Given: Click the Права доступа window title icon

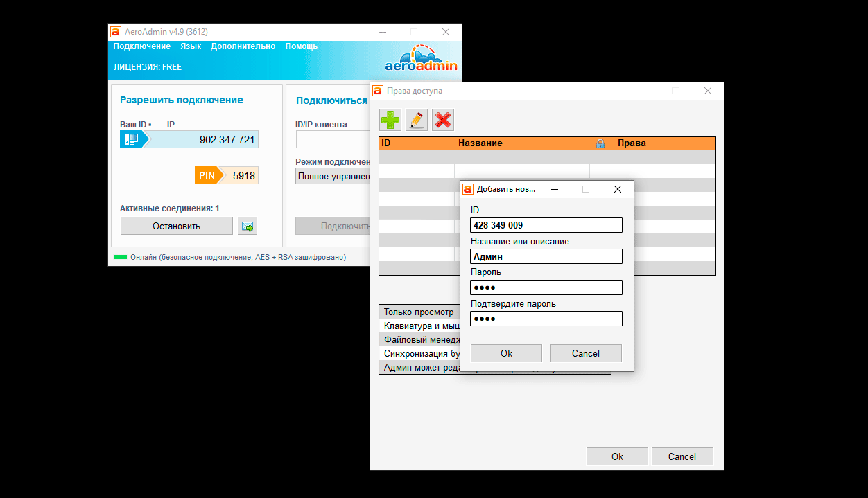Looking at the screenshot, I should [378, 91].
